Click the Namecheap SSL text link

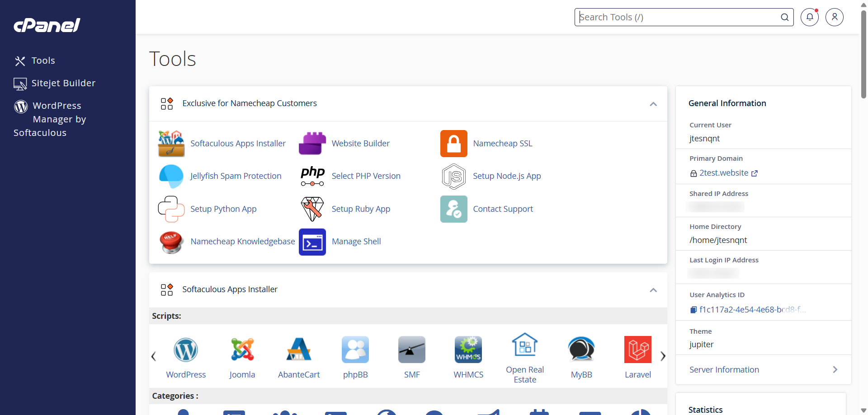tap(503, 144)
